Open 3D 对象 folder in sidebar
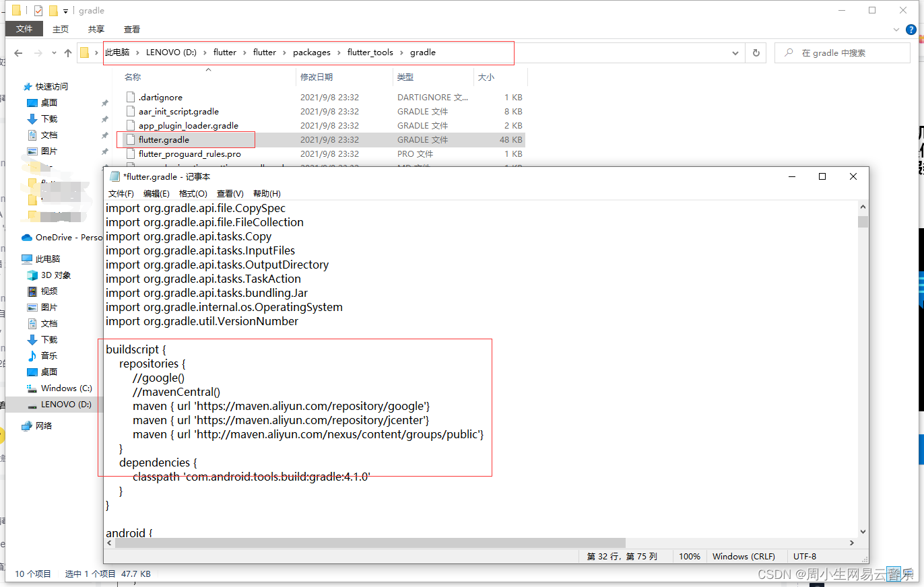 [55, 275]
